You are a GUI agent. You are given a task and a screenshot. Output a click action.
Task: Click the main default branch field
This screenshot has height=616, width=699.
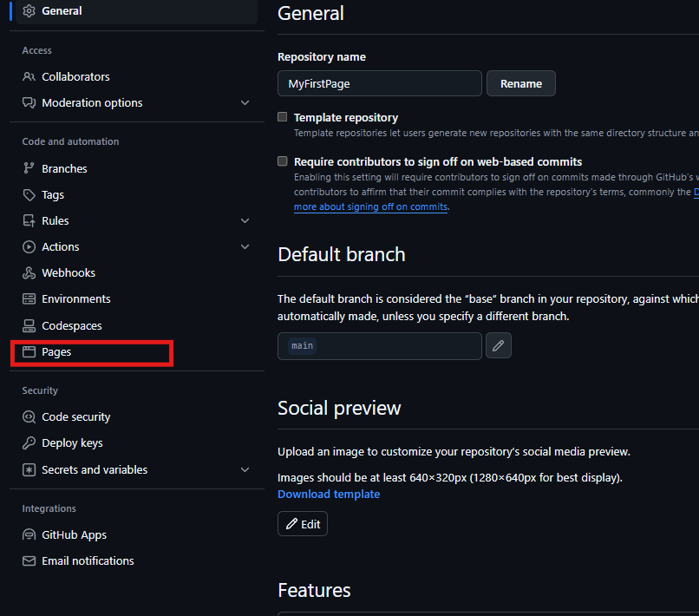tap(380, 345)
